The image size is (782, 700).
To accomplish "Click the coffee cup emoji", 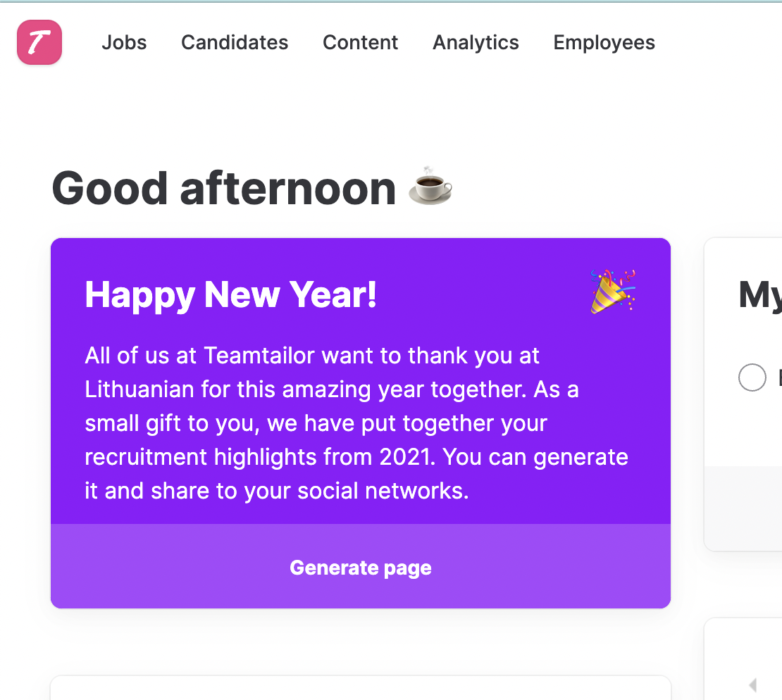I will 431,187.
